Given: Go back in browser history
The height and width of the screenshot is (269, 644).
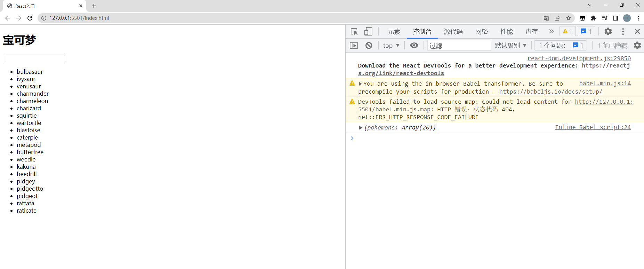Looking at the screenshot, I should (8, 18).
